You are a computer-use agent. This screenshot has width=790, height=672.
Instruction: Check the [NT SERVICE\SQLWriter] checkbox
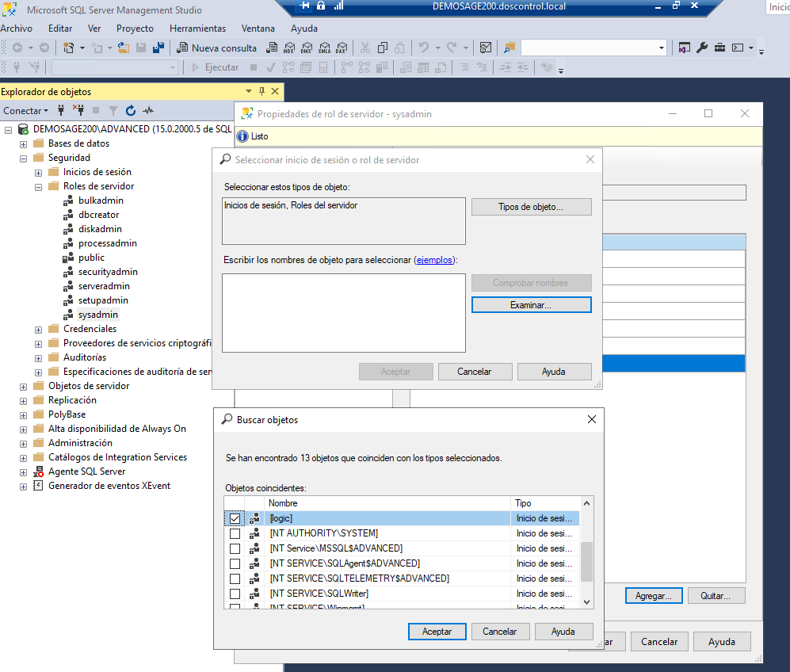pyautogui.click(x=235, y=594)
